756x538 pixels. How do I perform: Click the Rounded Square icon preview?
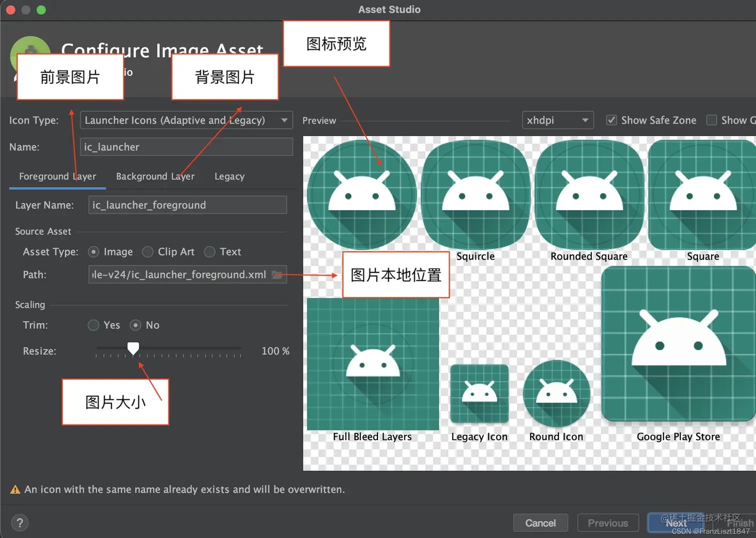589,195
